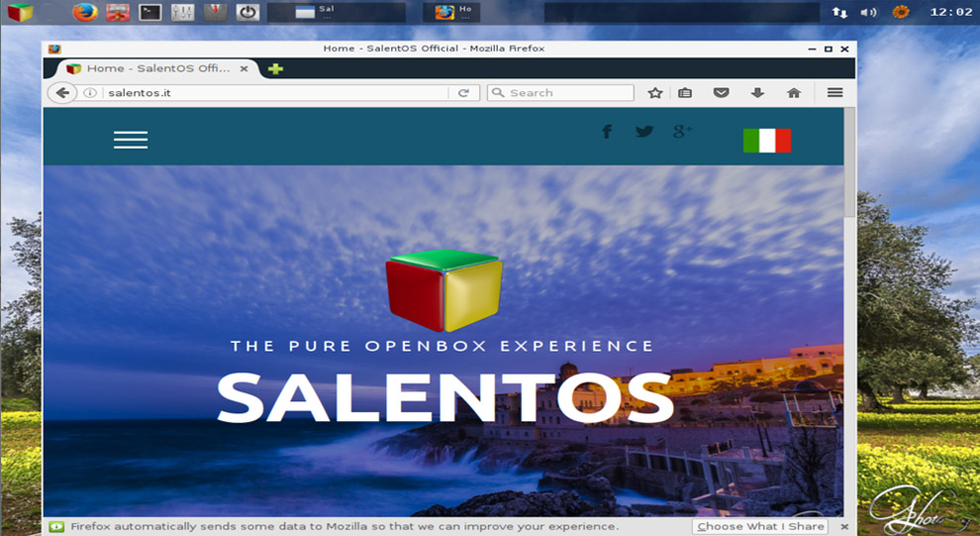Minimize the Firefox window
Screen dimensions: 980x536
point(812,49)
